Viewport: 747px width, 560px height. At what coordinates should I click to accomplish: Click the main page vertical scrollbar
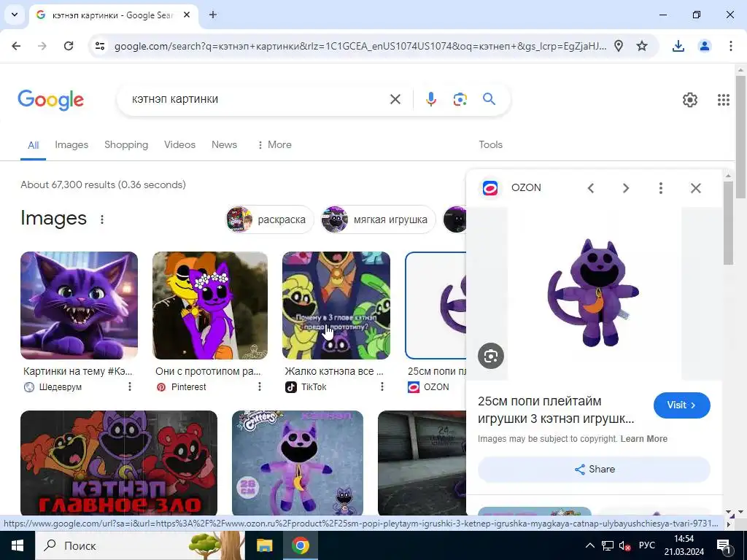point(741,136)
